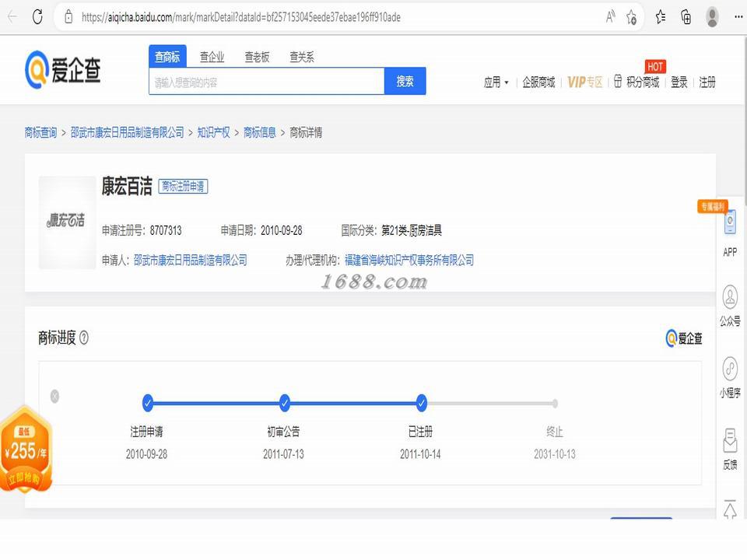Open the favorites list icon
The height and width of the screenshot is (560, 747).
661,17
